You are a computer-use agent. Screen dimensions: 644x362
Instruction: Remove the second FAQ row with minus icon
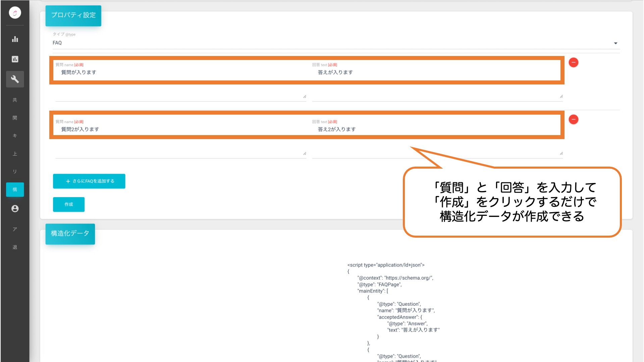[574, 119]
